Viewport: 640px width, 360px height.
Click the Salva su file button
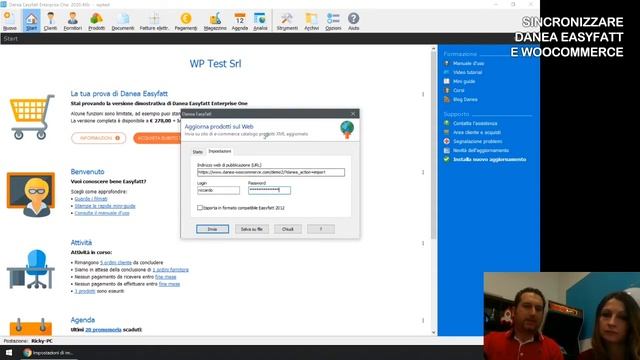click(251, 229)
